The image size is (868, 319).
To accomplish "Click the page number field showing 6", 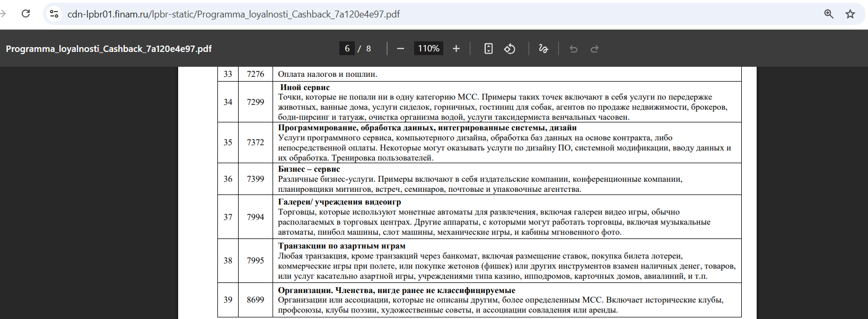I will (x=347, y=48).
